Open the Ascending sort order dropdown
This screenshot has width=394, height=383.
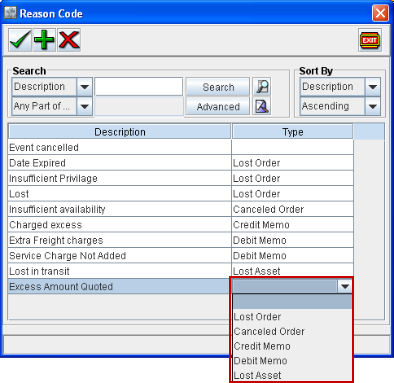pos(373,106)
